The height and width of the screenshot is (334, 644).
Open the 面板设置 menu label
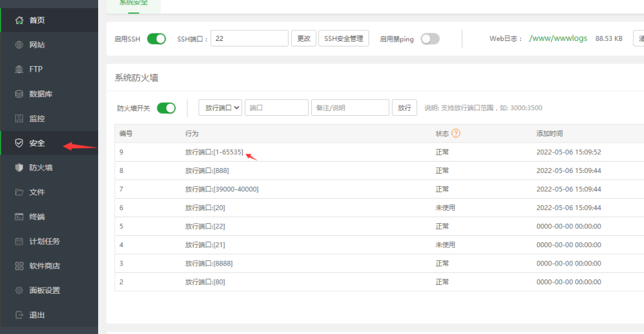click(45, 291)
